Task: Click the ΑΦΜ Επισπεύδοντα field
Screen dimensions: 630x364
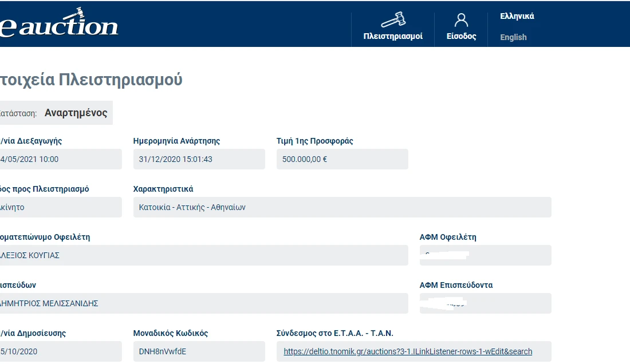Action: coord(485,303)
